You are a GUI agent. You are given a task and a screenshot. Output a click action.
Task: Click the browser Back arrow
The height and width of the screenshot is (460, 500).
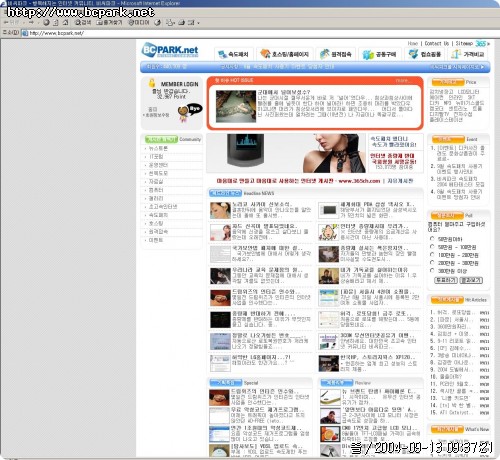(6, 23)
